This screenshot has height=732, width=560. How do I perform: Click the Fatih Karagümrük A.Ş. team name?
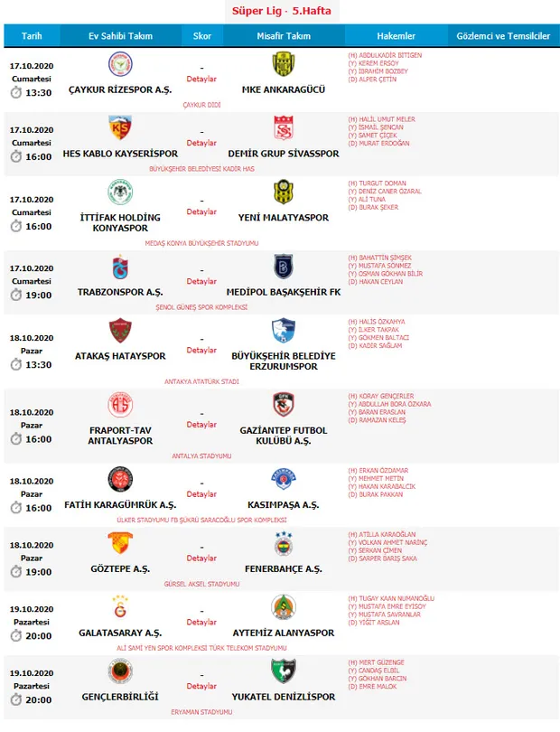[x=120, y=504]
